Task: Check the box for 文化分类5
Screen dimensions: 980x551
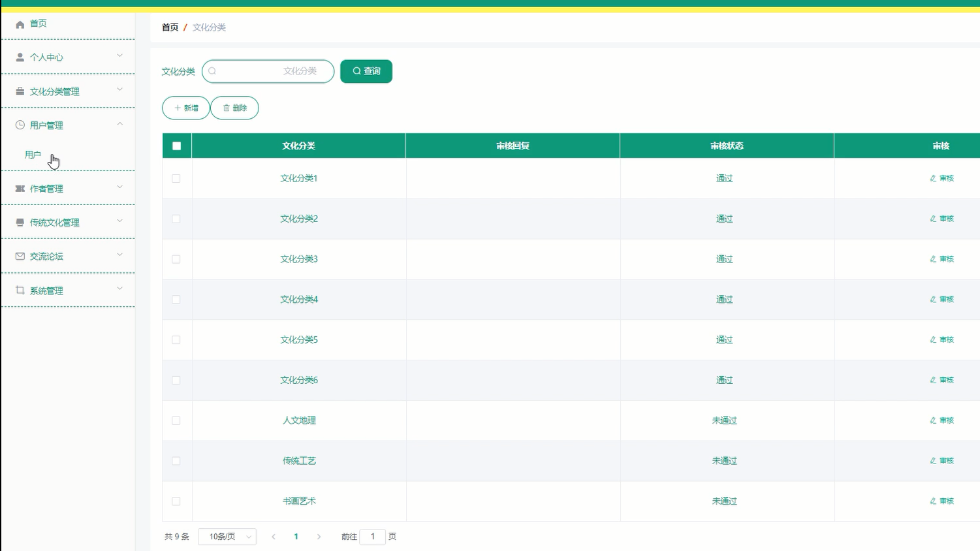Action: click(x=176, y=340)
